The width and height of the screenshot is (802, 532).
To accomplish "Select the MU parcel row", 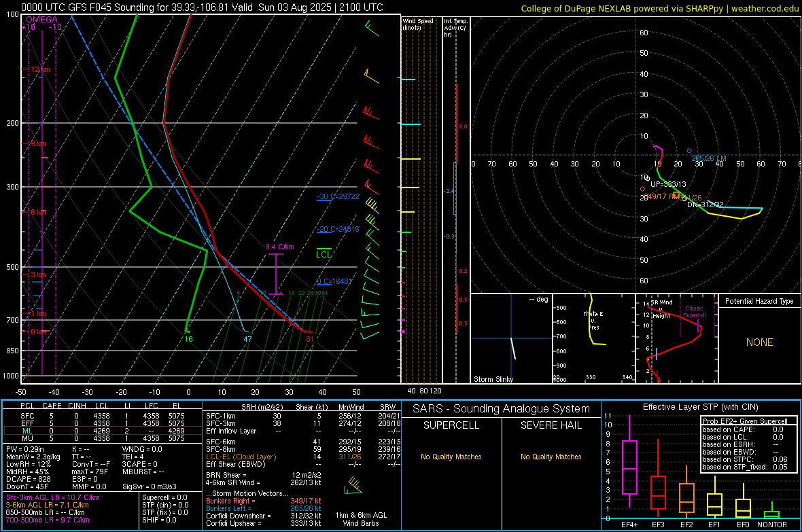I will coord(103,438).
